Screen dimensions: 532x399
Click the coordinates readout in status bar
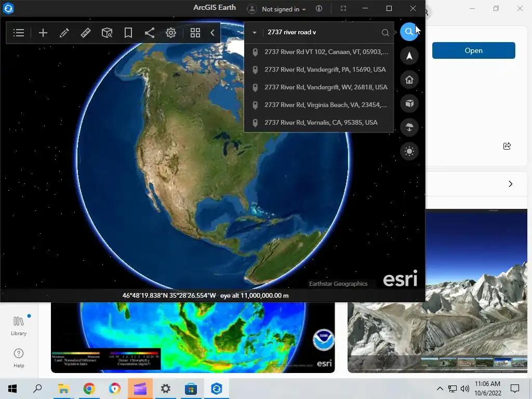pos(169,296)
